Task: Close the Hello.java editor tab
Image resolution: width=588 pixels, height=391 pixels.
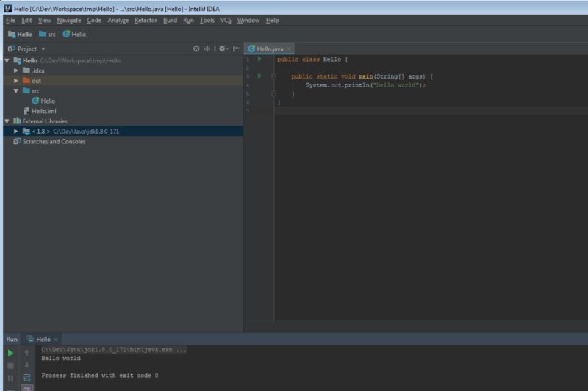Action: coord(288,49)
